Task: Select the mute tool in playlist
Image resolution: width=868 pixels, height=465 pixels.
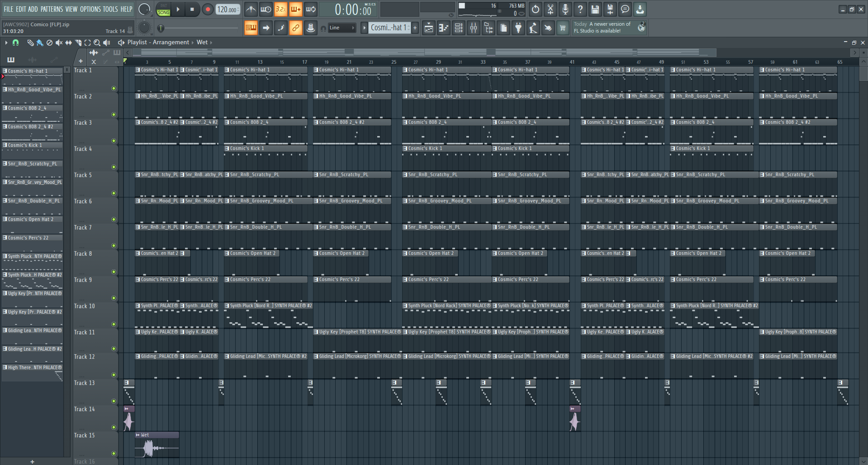Action: [x=59, y=42]
